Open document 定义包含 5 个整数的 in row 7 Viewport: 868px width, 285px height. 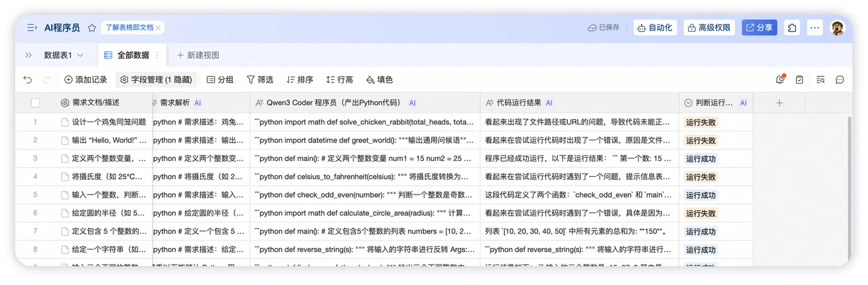104,231
